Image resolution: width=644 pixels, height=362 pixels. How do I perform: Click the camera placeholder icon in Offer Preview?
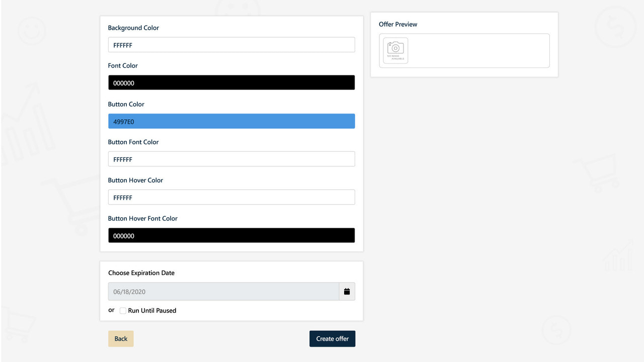(x=395, y=48)
